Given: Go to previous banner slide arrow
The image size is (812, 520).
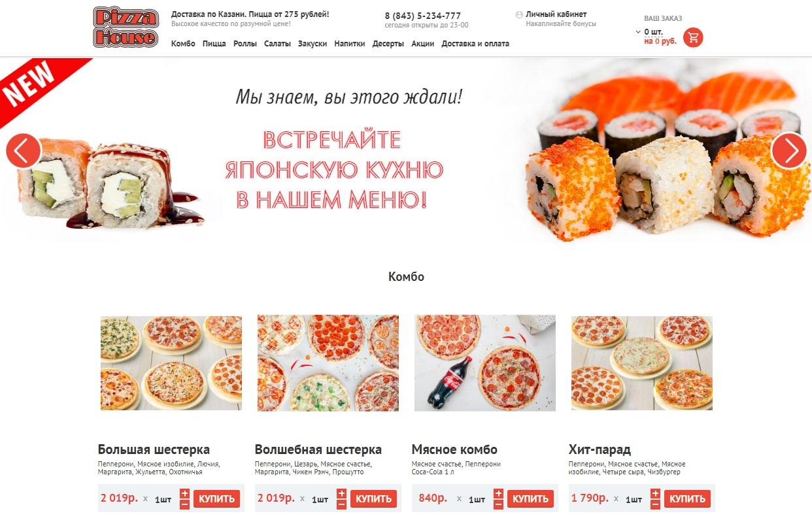Looking at the screenshot, I should [x=24, y=151].
